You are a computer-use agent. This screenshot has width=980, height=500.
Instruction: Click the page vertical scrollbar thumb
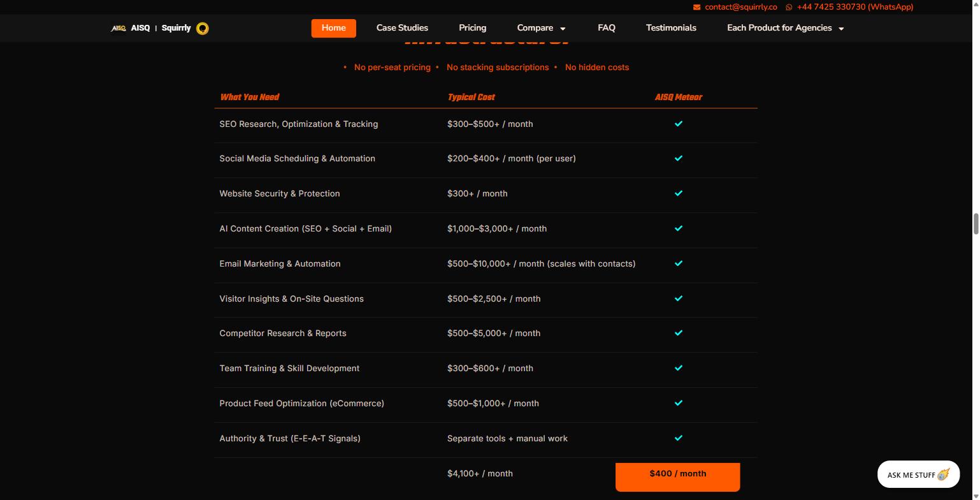[975, 224]
